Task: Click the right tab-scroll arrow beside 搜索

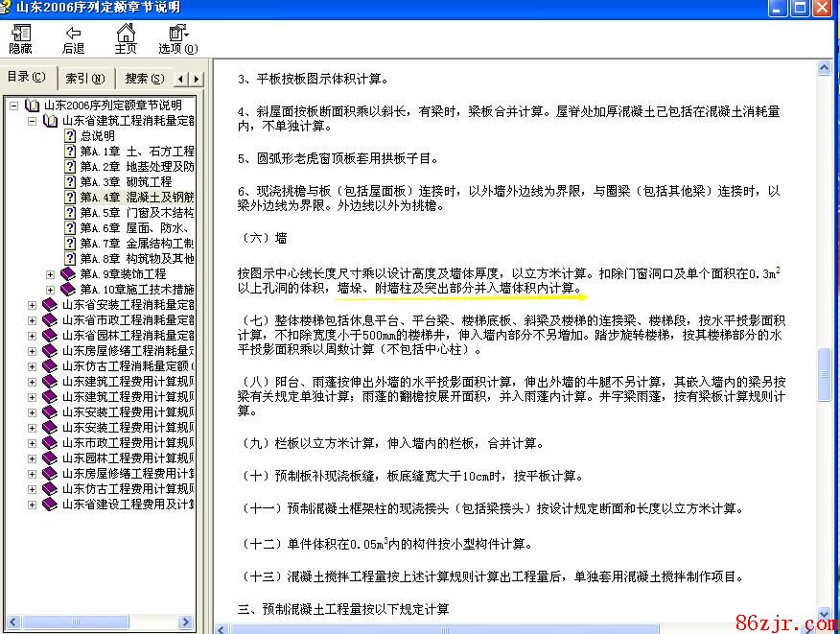Action: coord(196,79)
